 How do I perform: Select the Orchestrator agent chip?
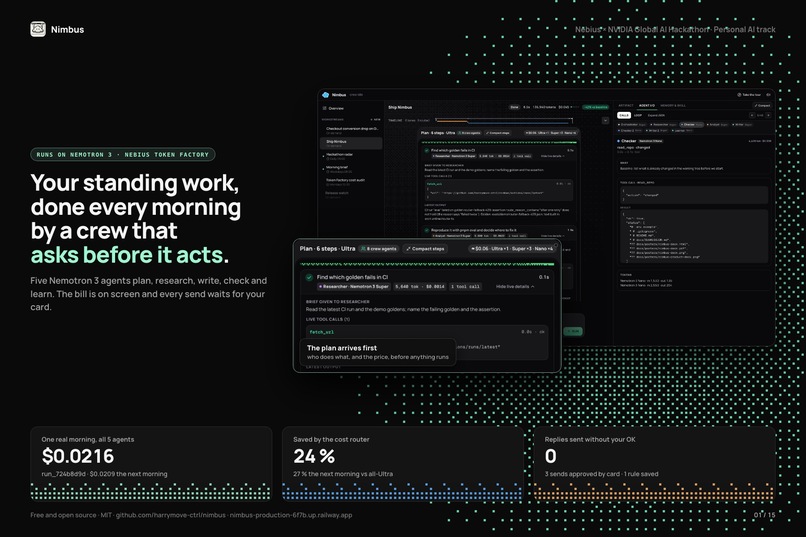point(632,125)
